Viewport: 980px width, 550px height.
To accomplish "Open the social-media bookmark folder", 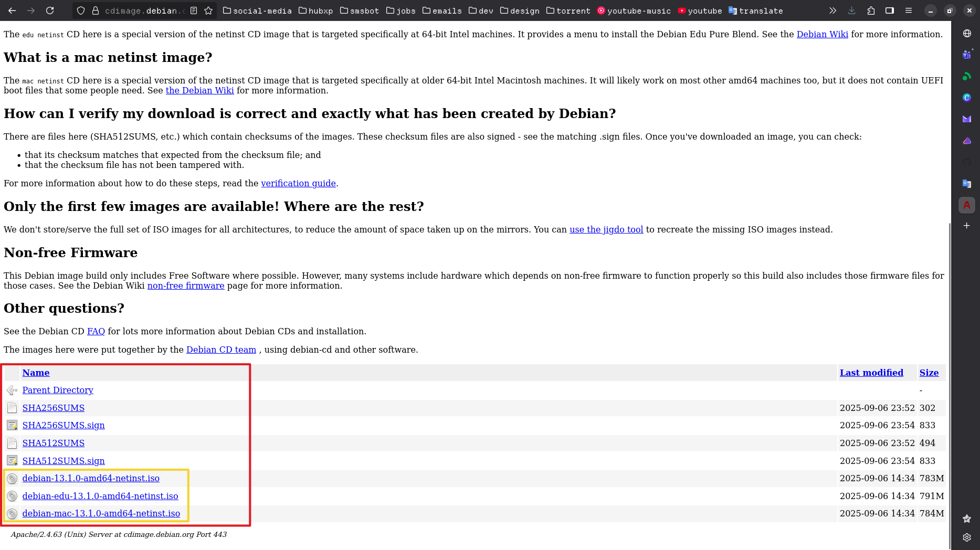I will coord(257,10).
